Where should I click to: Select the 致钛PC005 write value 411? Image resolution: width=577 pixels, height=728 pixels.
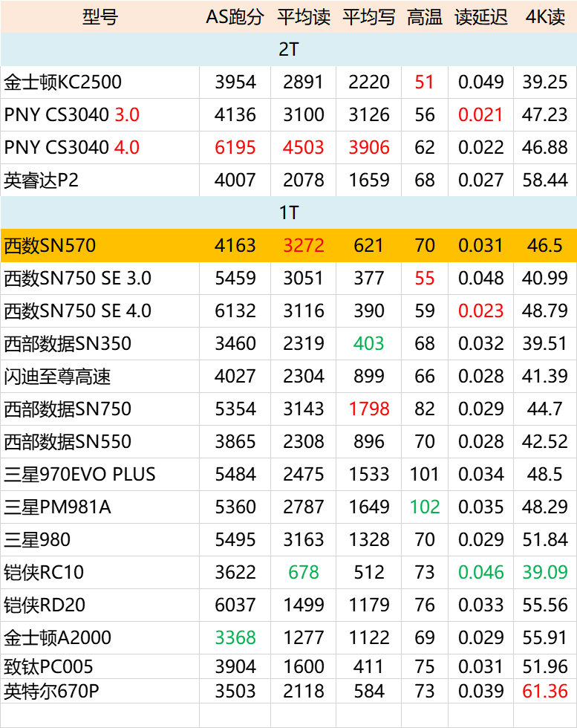(x=368, y=666)
